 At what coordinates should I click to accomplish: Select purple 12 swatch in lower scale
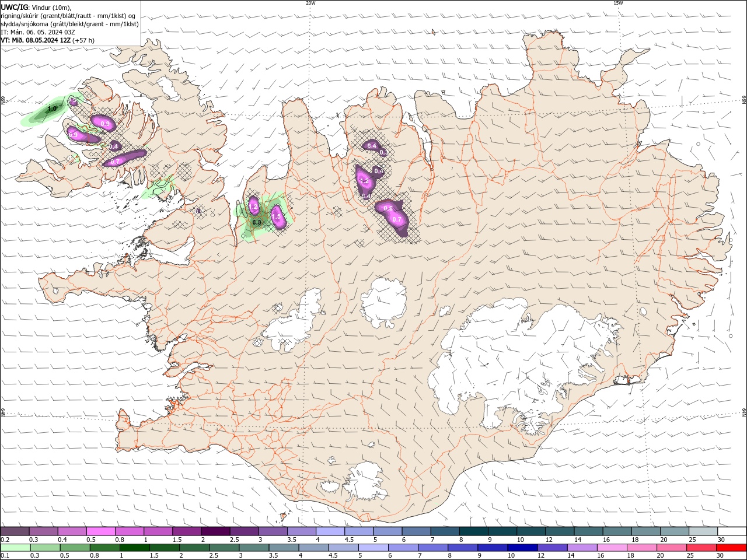point(551,547)
